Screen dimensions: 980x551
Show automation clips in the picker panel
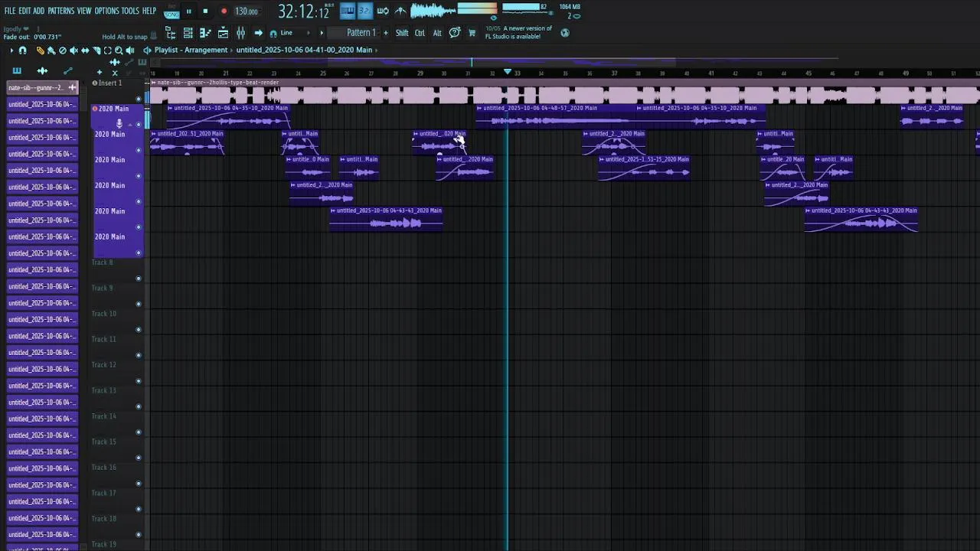click(67, 70)
